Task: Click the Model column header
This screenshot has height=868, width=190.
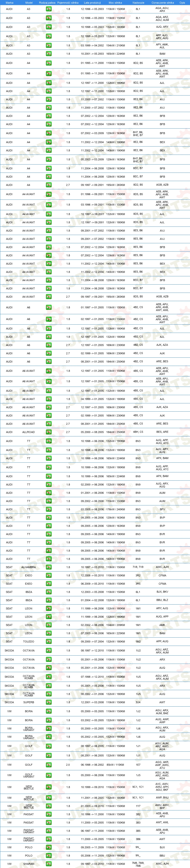Action: 29,2
